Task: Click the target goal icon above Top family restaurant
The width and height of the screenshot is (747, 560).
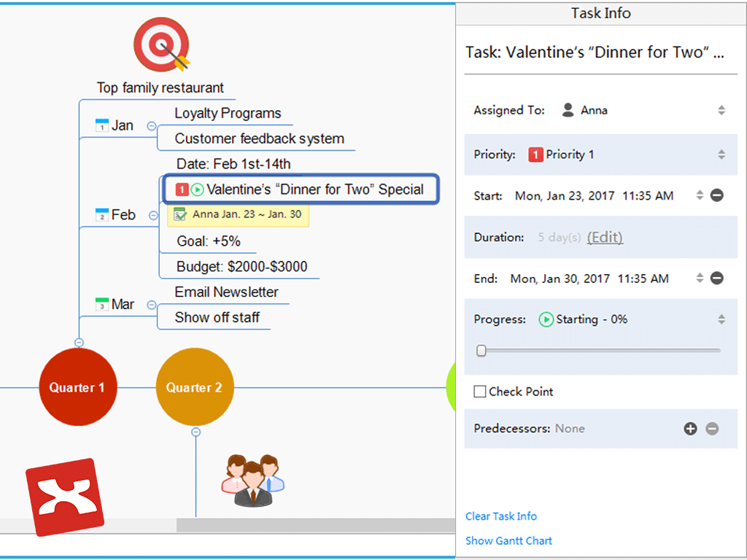Action: click(x=161, y=45)
